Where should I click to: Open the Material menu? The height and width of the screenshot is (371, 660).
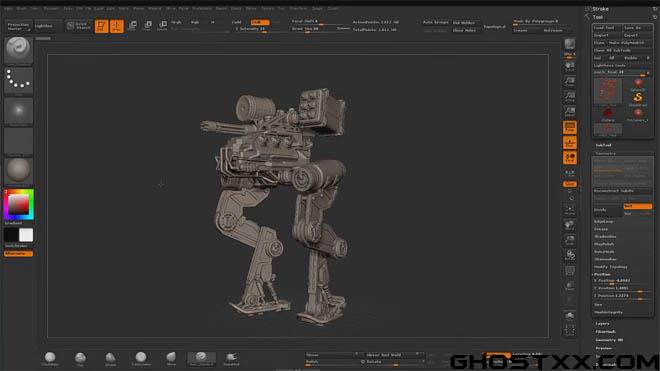pyautogui.click(x=154, y=8)
